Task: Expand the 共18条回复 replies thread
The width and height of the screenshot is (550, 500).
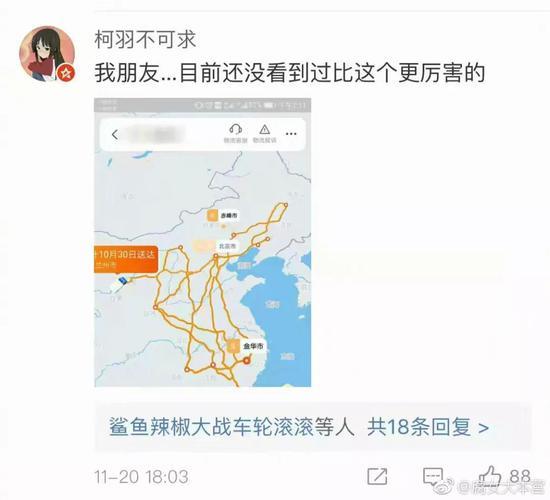Action: [428, 427]
